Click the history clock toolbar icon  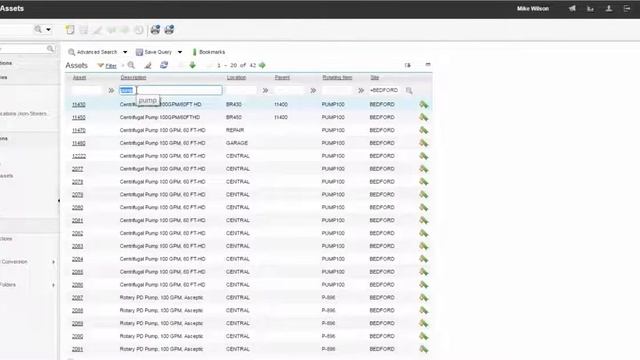(139, 29)
